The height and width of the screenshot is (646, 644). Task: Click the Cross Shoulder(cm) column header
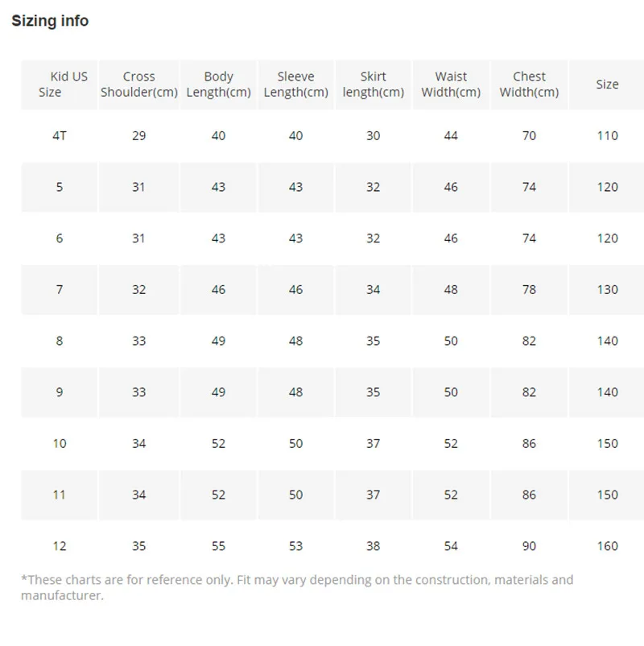[138, 85]
